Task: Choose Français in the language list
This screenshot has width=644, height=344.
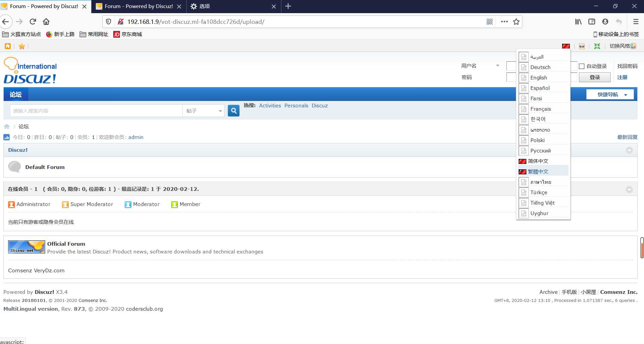Action: pyautogui.click(x=543, y=109)
